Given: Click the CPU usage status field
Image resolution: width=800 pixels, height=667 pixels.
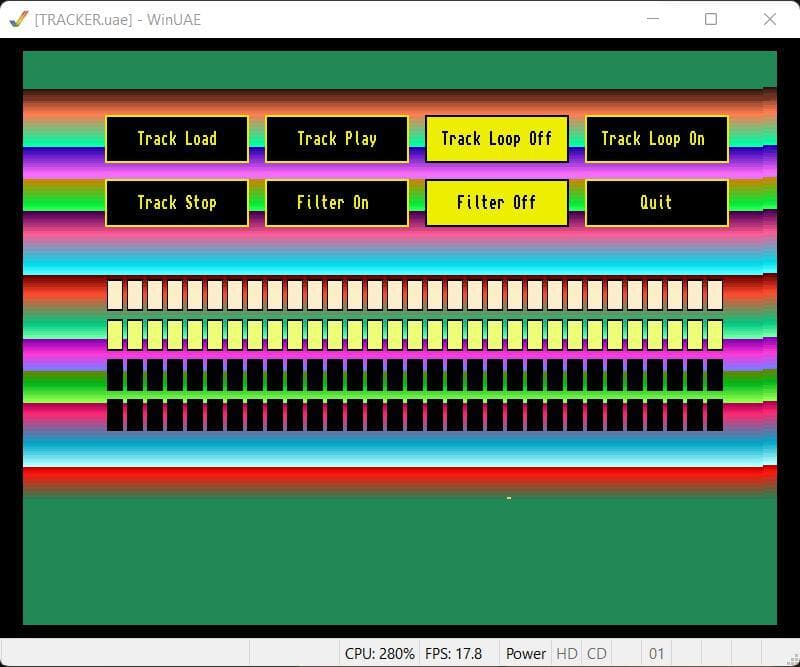Looking at the screenshot, I should coord(379,654).
